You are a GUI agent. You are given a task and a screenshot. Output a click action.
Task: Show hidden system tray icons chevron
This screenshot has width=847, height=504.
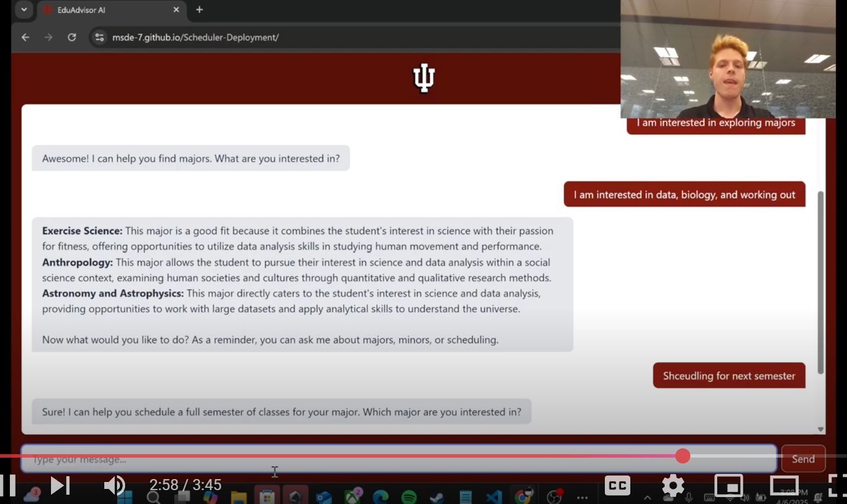pyautogui.click(x=647, y=498)
